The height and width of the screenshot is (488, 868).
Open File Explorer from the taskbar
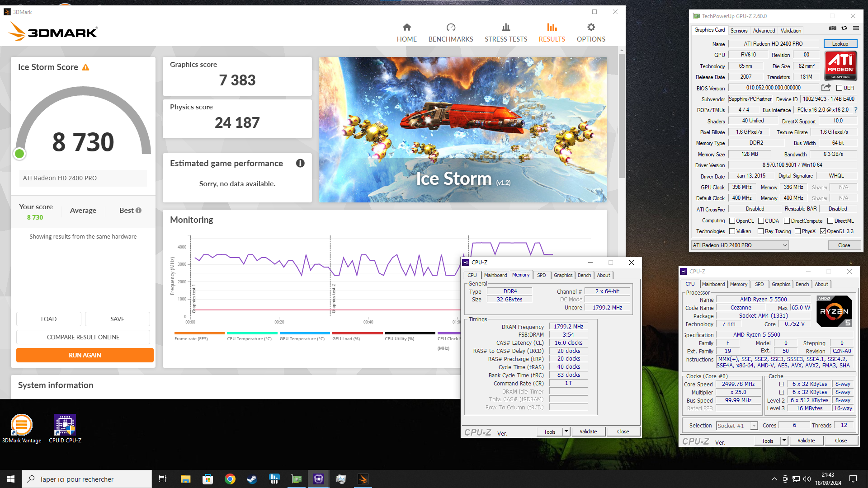[185, 479]
